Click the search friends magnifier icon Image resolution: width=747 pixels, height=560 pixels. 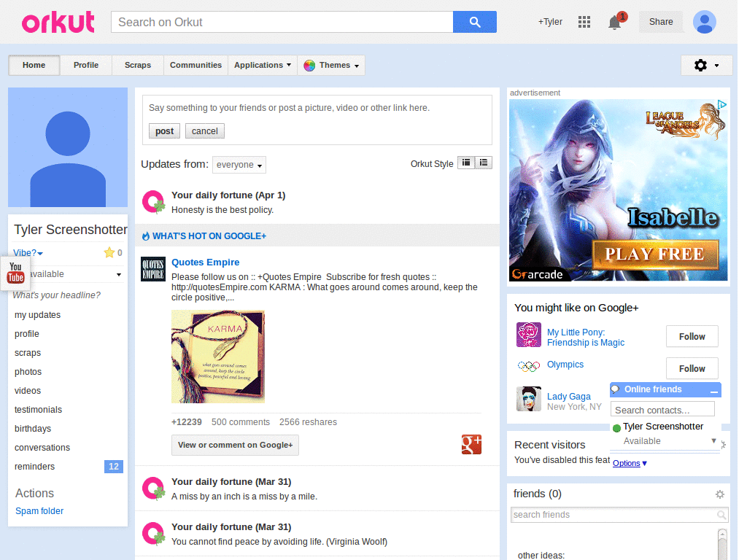pyautogui.click(x=721, y=515)
